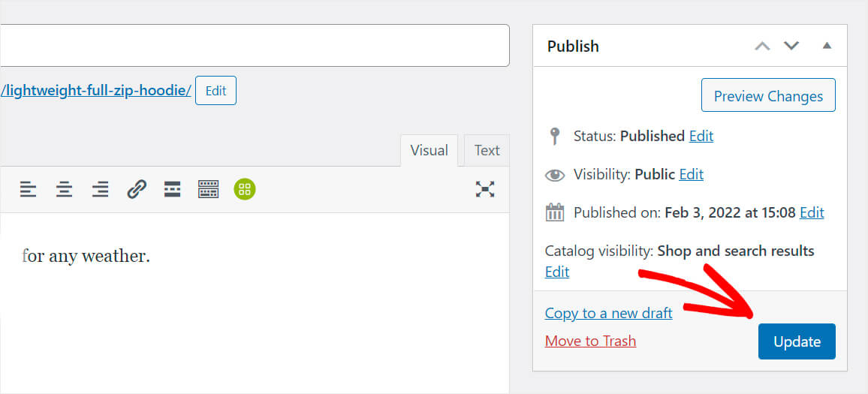Edit the Published status
This screenshot has height=394, width=868.
701,136
